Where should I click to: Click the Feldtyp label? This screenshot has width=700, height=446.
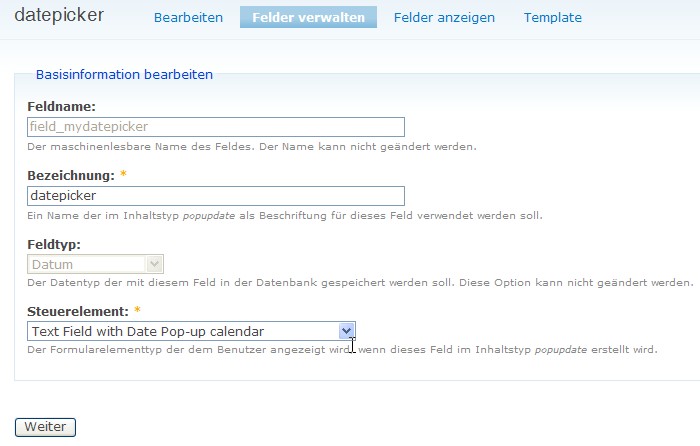(x=55, y=244)
